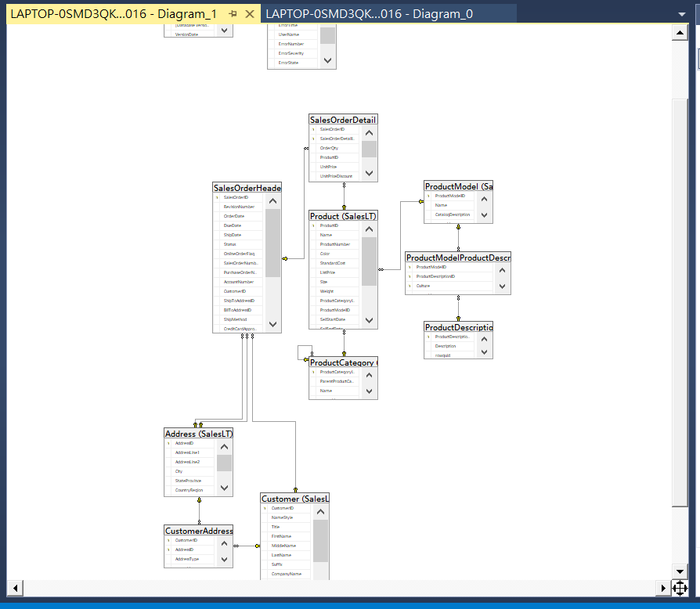Viewport: 700px width, 609px height.
Task: Click down arrow in ProductDescription table
Action: pos(485,352)
